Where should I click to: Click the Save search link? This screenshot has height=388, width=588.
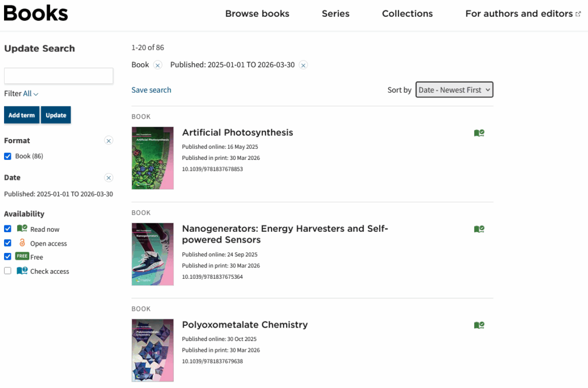[x=151, y=90]
